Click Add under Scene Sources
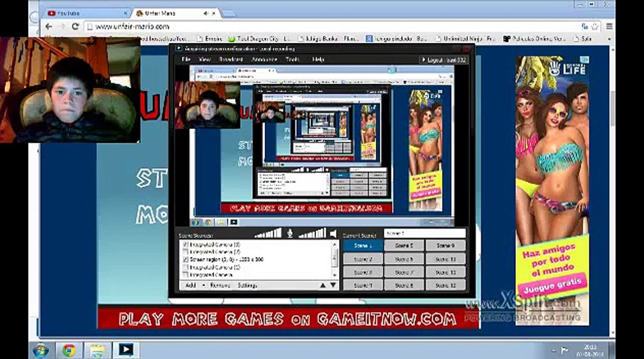The image size is (644, 359). point(191,286)
